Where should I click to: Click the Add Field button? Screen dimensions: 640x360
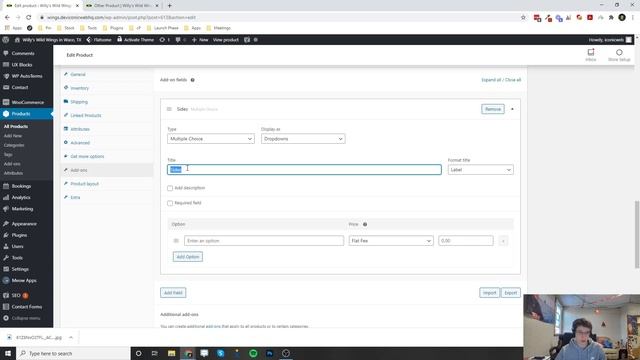(173, 293)
